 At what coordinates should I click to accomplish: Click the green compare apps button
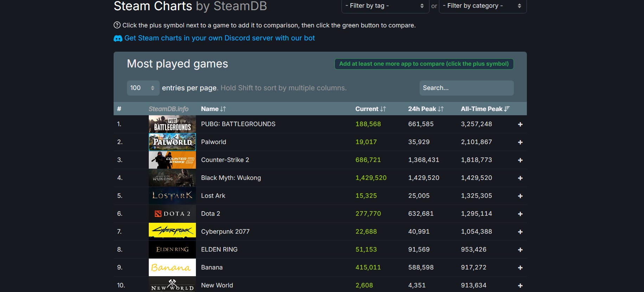point(424,64)
